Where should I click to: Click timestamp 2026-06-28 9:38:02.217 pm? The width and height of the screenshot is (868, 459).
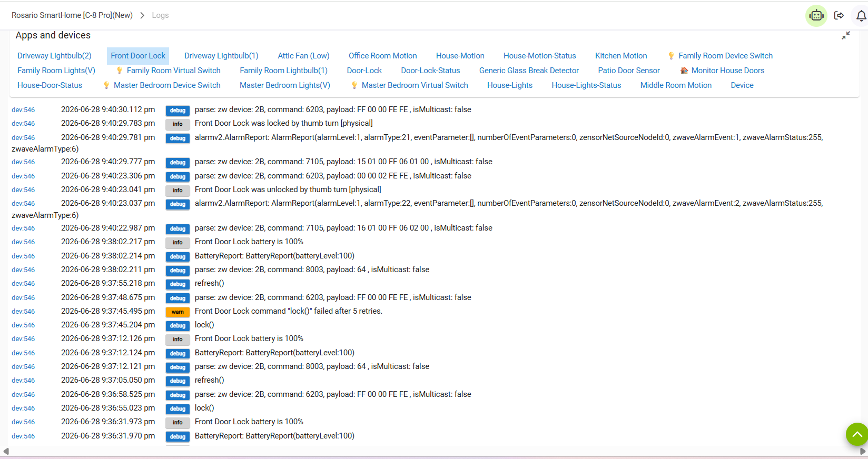point(108,242)
